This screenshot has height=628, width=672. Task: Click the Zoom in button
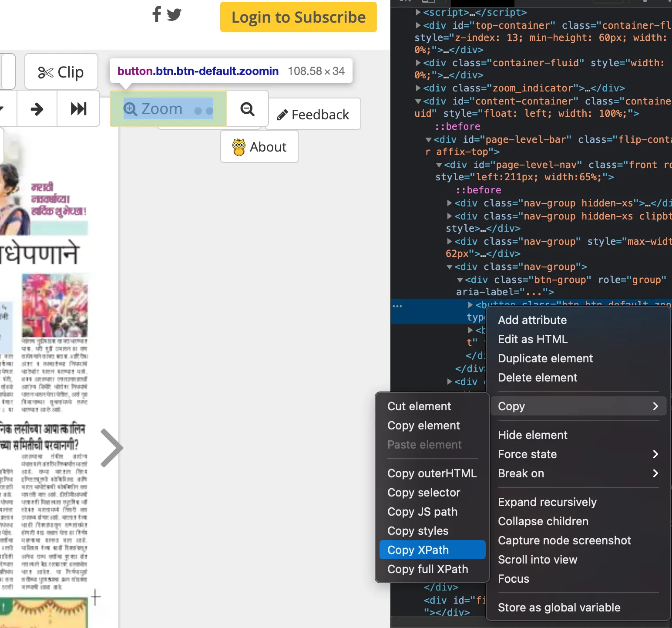[168, 109]
